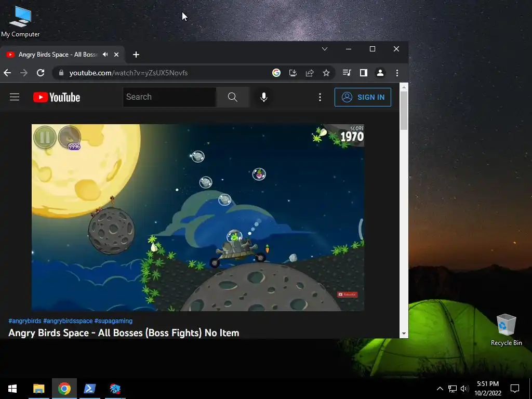
Task: Click Subscribe watermark in the video
Action: pyautogui.click(x=347, y=295)
